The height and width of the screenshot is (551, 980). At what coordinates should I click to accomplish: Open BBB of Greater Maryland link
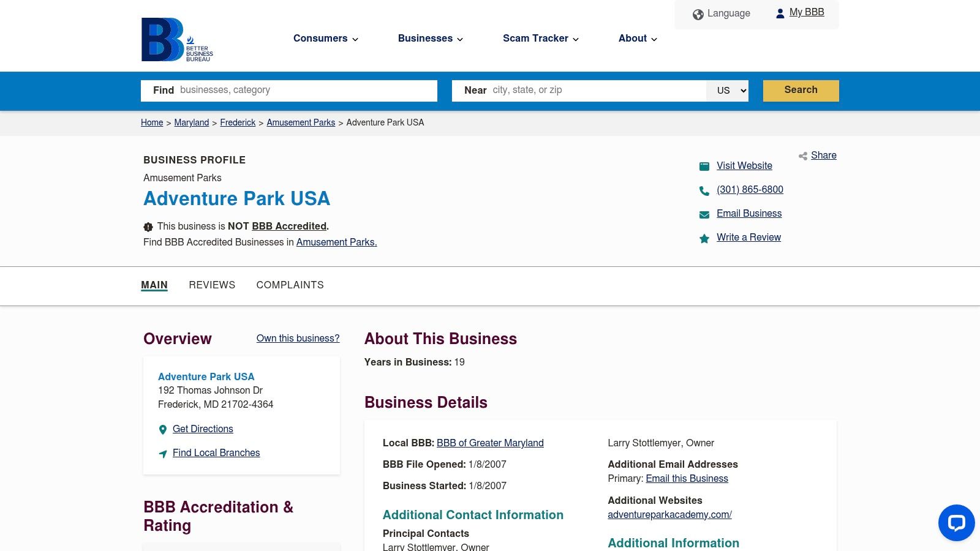(490, 443)
